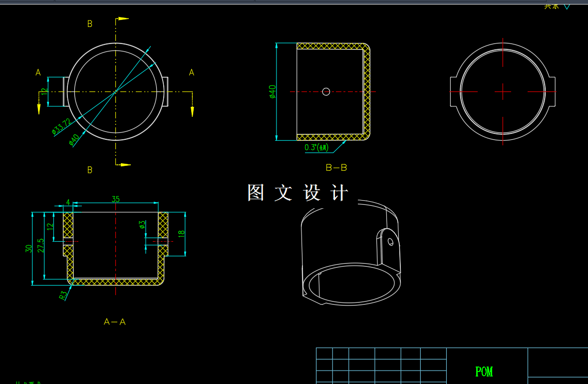
Task: Click the "30" overall height dimension
Action: click(x=28, y=249)
